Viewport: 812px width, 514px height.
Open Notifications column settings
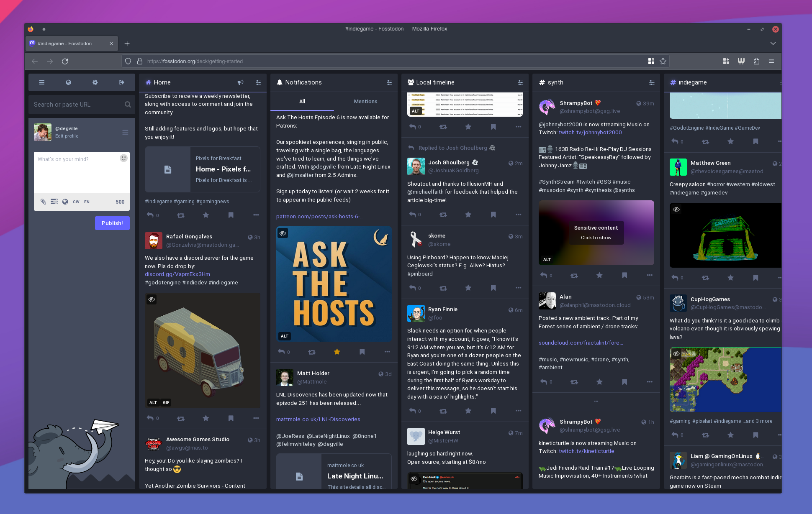[389, 82]
